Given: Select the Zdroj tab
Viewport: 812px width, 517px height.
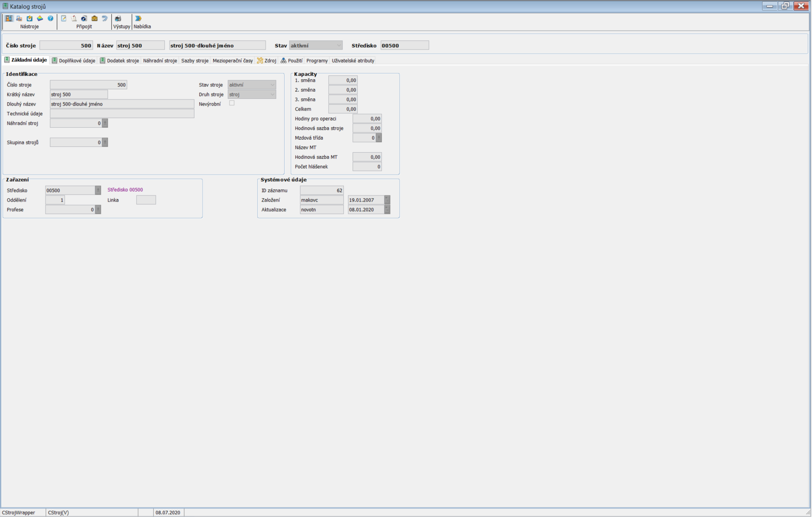Looking at the screenshot, I should tap(267, 61).
